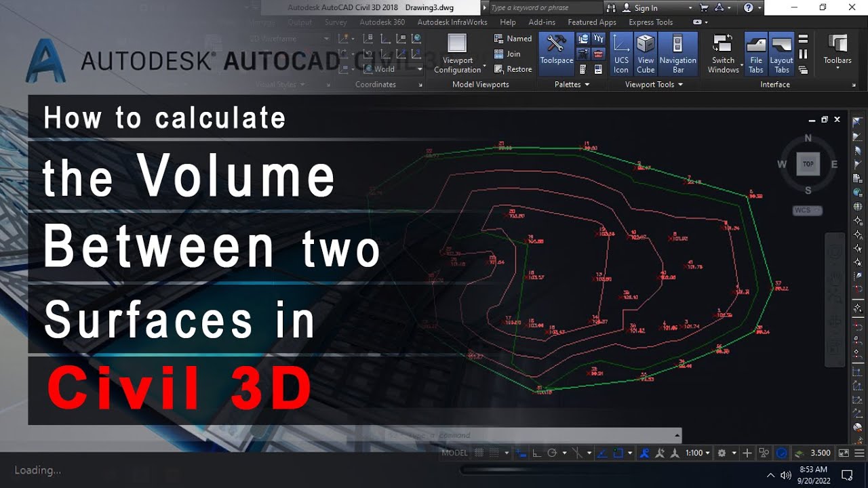Click the Sign In button
The height and width of the screenshot is (488, 868).
[x=639, y=8]
